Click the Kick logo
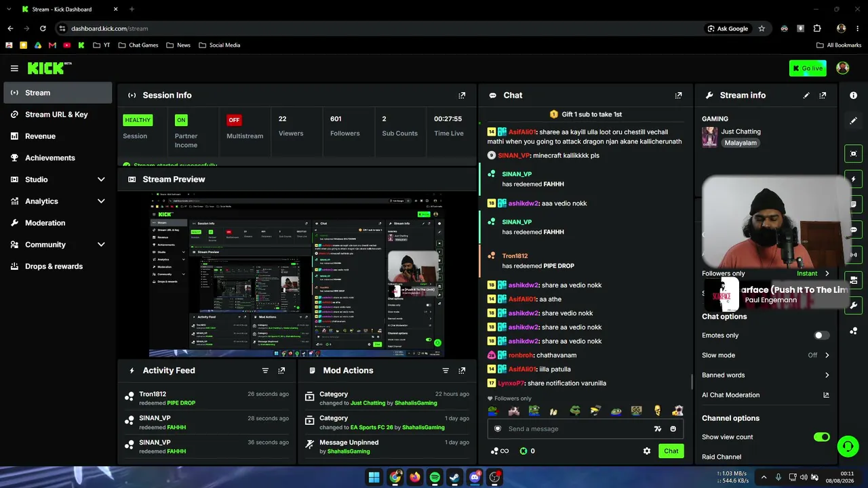Screen dimensions: 868x488 coord(49,68)
